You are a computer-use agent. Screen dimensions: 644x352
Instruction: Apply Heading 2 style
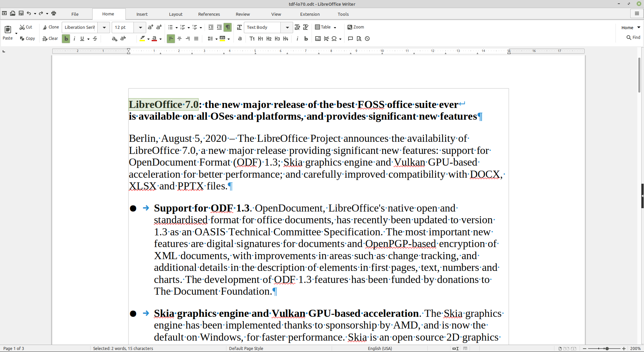coord(269,39)
